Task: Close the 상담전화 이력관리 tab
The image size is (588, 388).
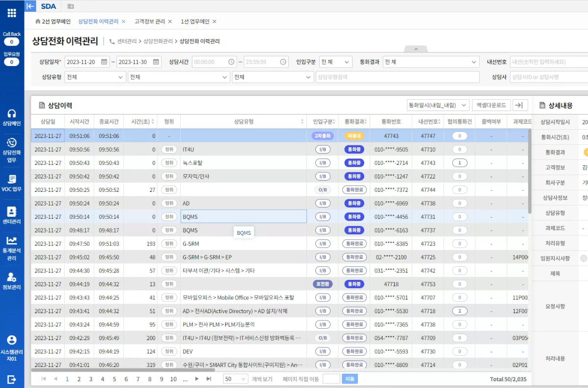Action: [x=123, y=22]
